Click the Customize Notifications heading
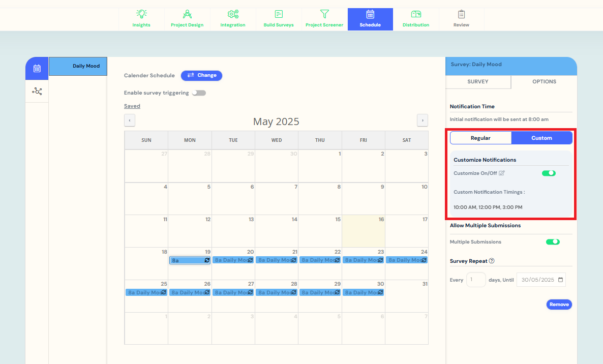 tap(485, 160)
